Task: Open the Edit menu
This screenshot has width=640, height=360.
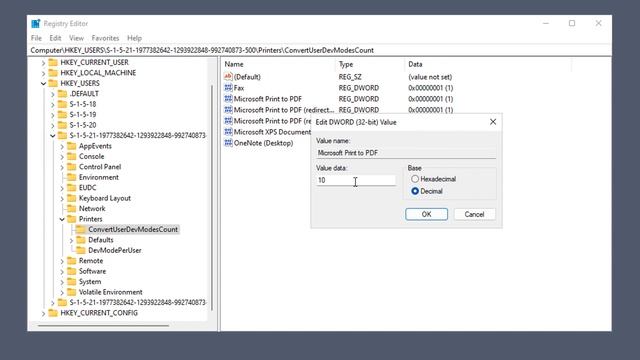Action: pos(55,38)
